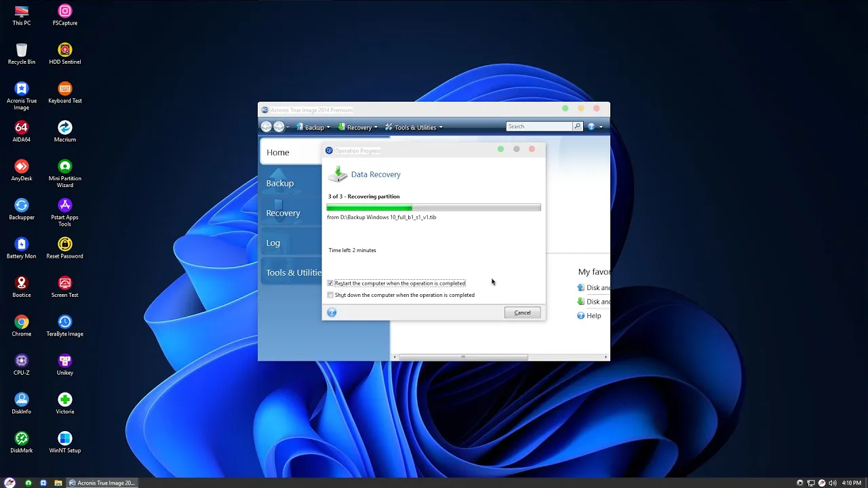
Task: Expand the arrow beside the help icon
Action: (x=601, y=127)
